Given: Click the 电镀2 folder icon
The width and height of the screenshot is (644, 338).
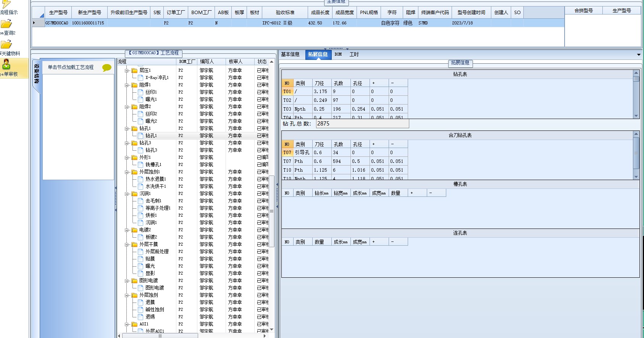Looking at the screenshot, I should 134,230.
